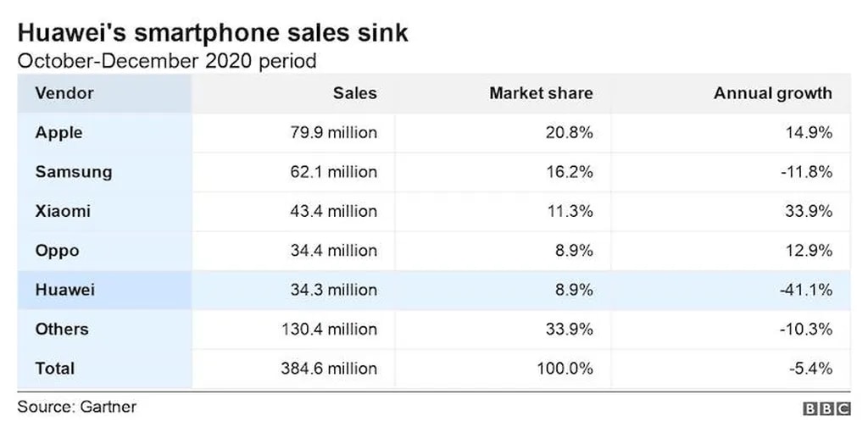Click Huawei's -41.1% annual growth value
Image resolution: width=868 pixels, height=438 pixels.
[x=805, y=290]
